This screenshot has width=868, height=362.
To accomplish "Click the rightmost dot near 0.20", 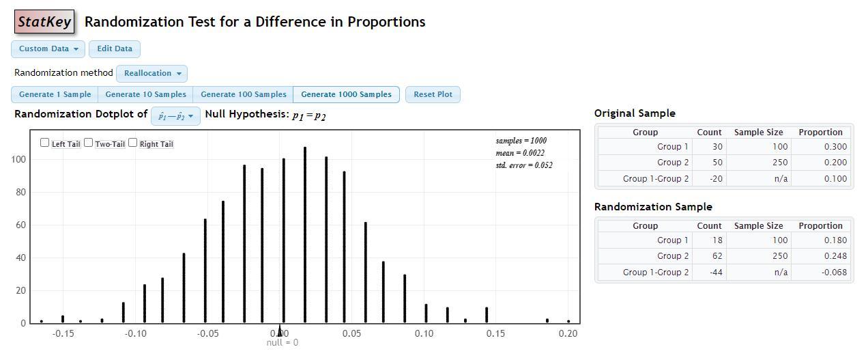I will pyautogui.click(x=568, y=321).
